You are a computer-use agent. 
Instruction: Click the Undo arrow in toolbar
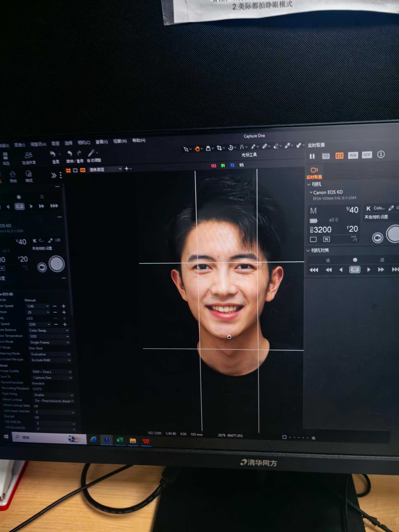click(69, 153)
